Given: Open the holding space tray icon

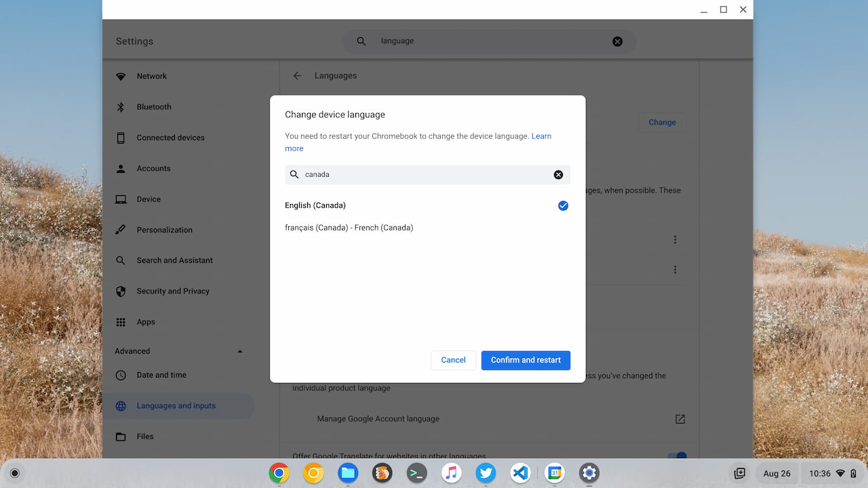Looking at the screenshot, I should point(740,473).
